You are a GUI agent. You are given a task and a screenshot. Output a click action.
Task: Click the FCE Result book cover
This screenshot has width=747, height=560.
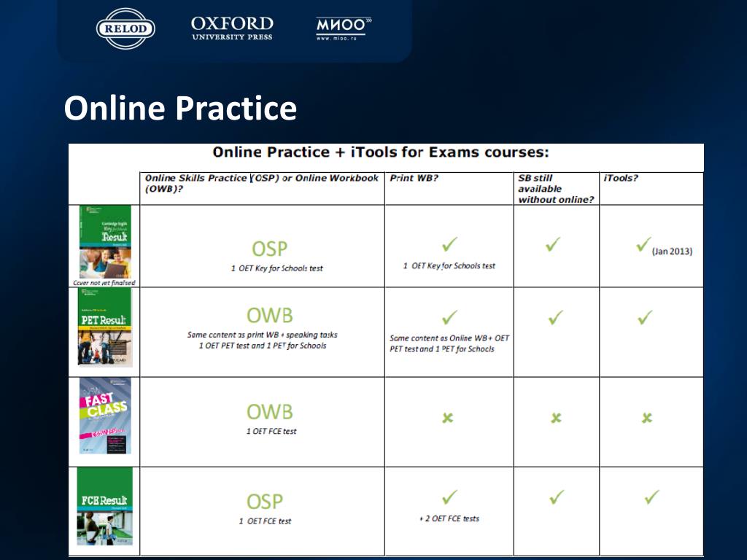pos(105,507)
